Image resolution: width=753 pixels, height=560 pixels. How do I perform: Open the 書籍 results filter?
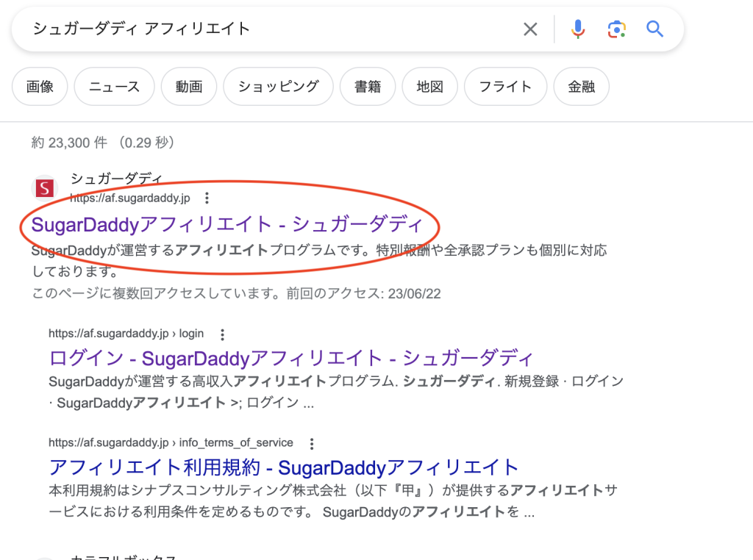tap(368, 87)
